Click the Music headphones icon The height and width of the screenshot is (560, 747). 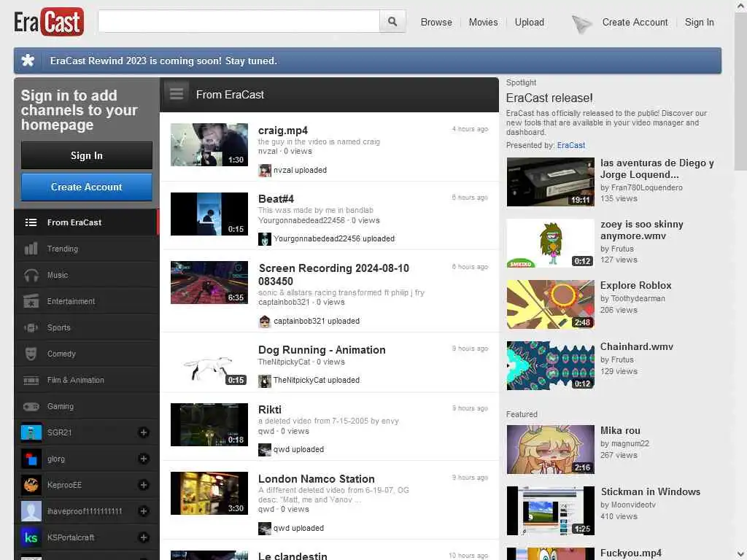31,275
